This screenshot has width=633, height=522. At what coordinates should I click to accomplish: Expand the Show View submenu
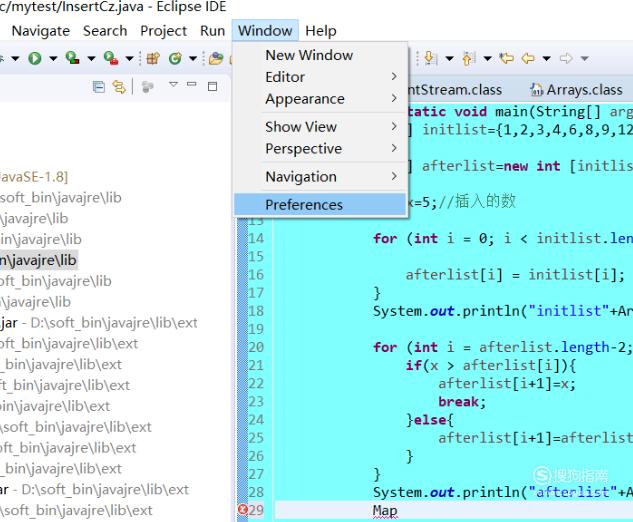coord(320,127)
